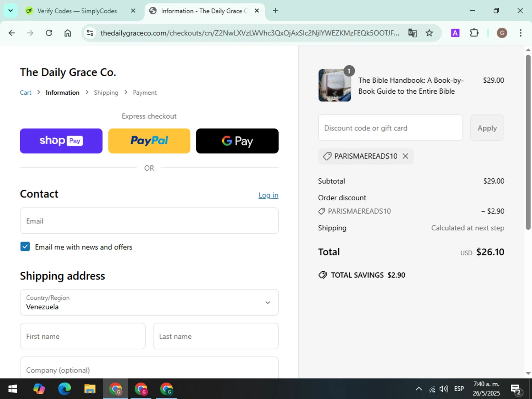Open the browser home page
Viewport: 532px width, 399px height.
(67, 33)
